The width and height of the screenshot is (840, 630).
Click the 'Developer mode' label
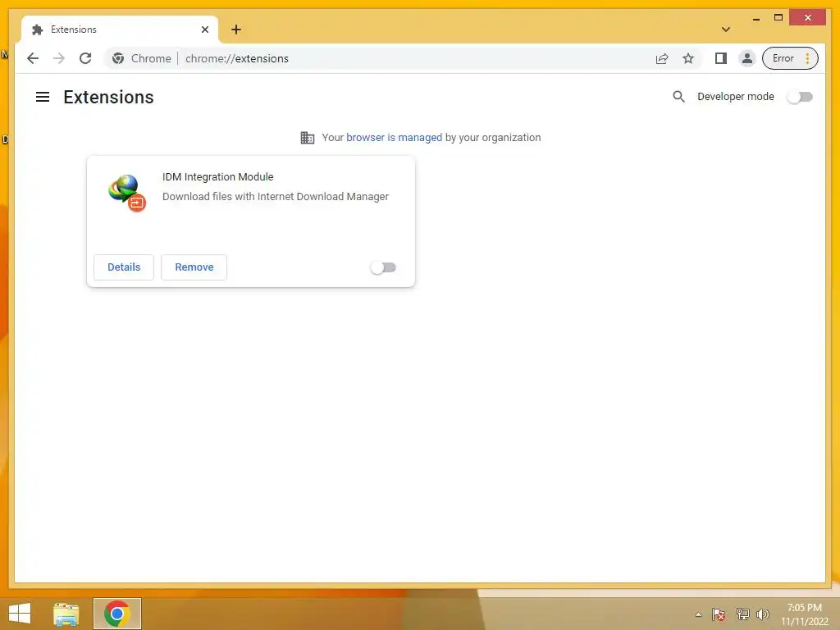[736, 97]
